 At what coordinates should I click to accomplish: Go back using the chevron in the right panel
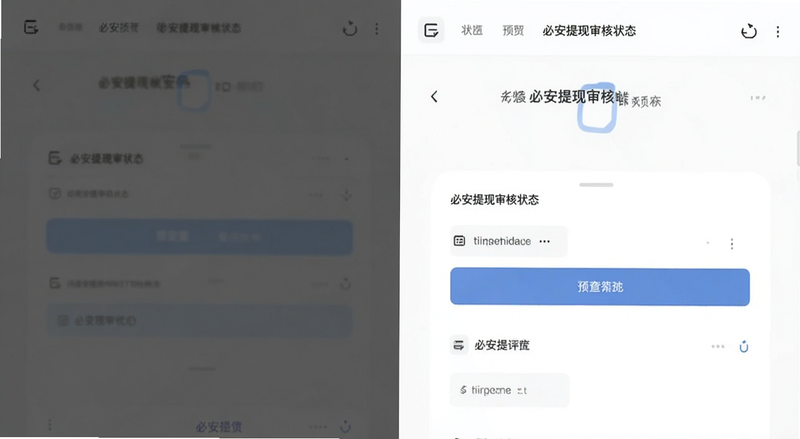(x=434, y=96)
